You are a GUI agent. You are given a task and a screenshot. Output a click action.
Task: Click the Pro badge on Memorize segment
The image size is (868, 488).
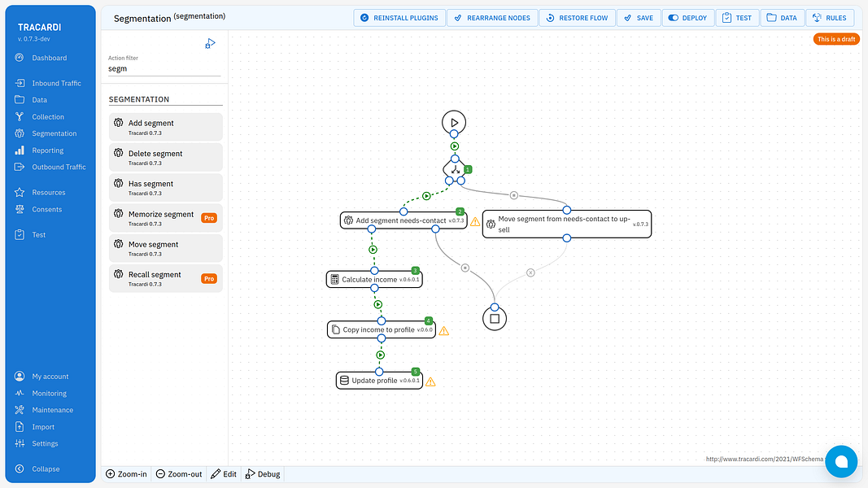[209, 218]
